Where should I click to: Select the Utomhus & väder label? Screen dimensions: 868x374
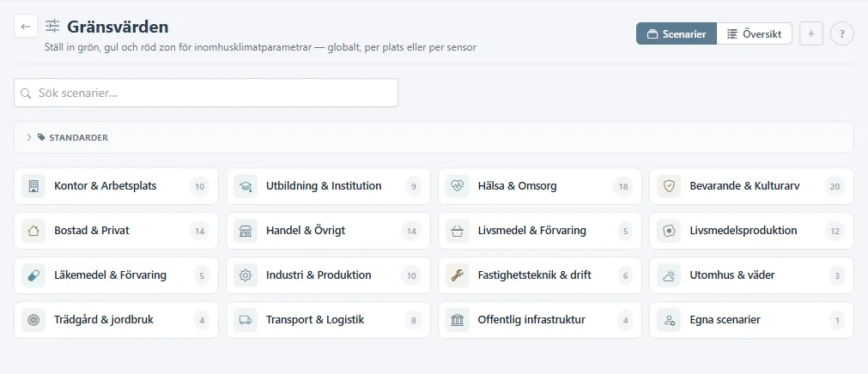click(732, 275)
